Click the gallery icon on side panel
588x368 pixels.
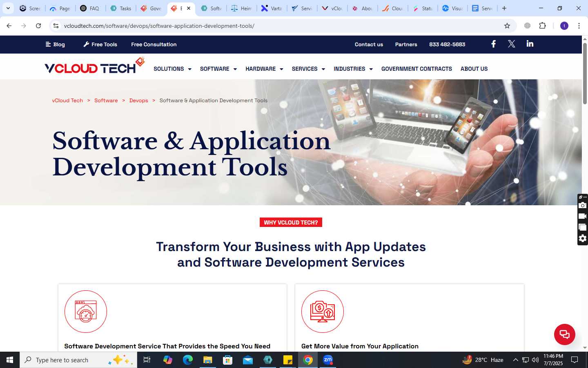(x=583, y=227)
